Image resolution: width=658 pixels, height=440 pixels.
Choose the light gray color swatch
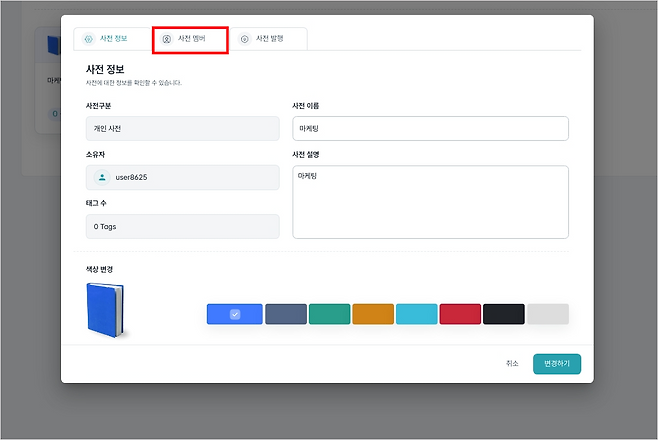click(547, 314)
